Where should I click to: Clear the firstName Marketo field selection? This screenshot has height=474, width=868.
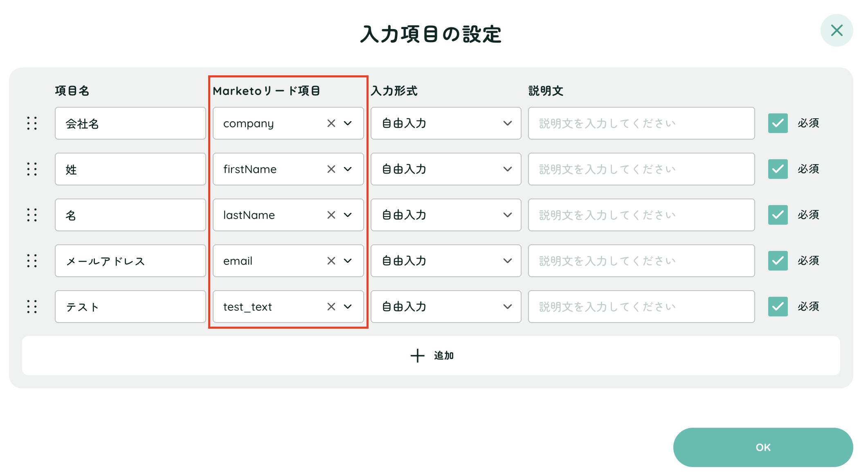(331, 169)
